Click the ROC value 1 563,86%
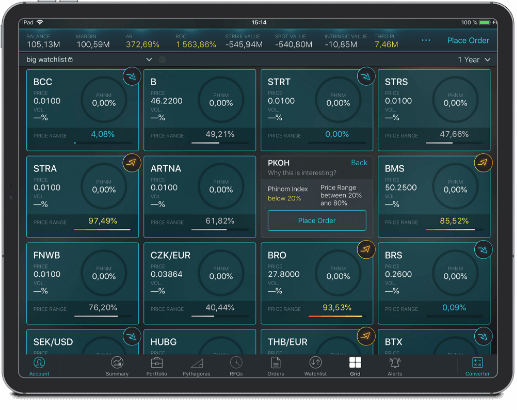 pyautogui.click(x=196, y=44)
